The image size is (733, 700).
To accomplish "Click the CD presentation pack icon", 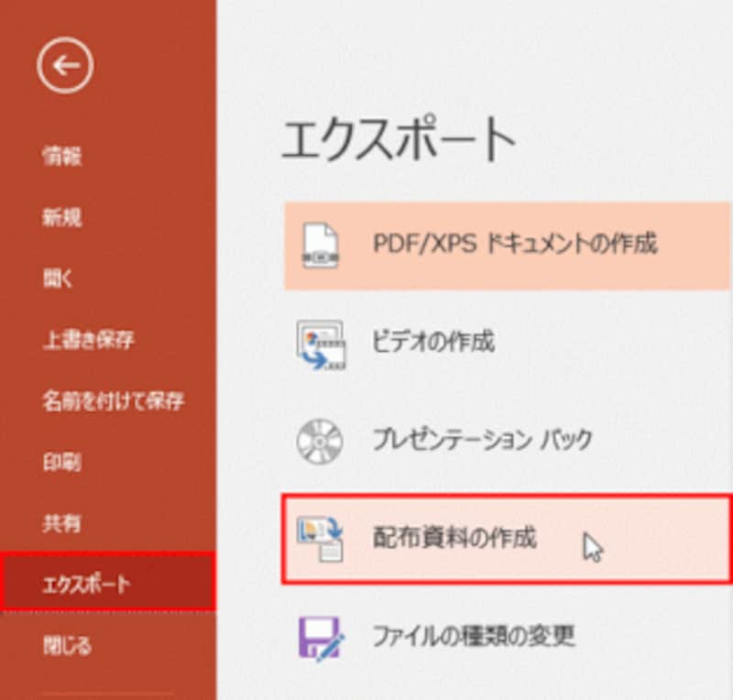I will pos(320,442).
